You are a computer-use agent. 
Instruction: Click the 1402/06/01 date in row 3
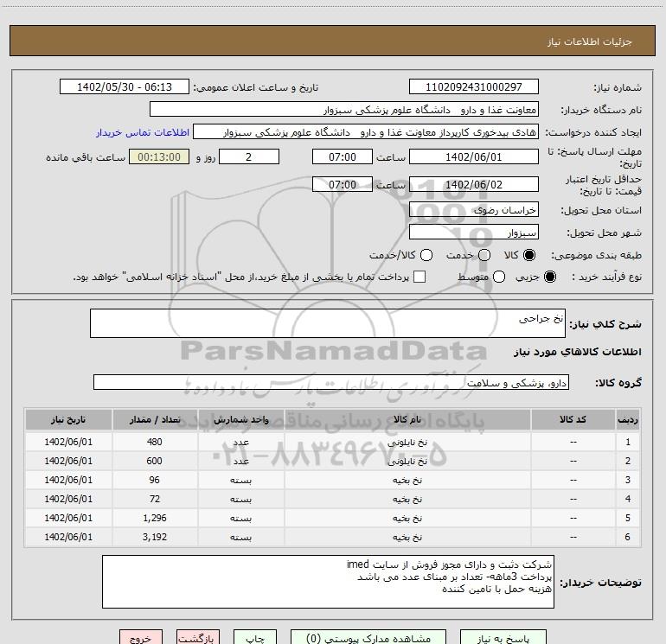click(68, 480)
